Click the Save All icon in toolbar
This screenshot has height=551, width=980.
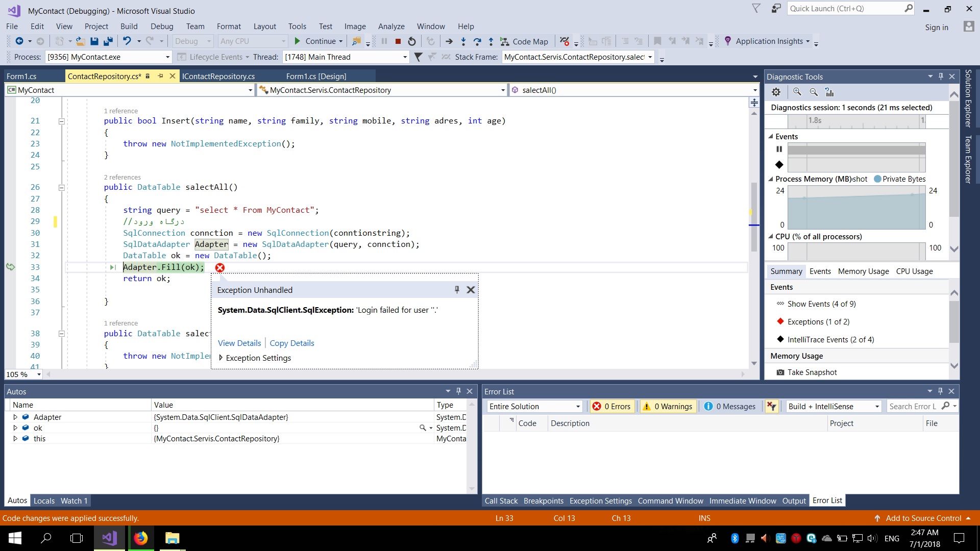(x=108, y=41)
